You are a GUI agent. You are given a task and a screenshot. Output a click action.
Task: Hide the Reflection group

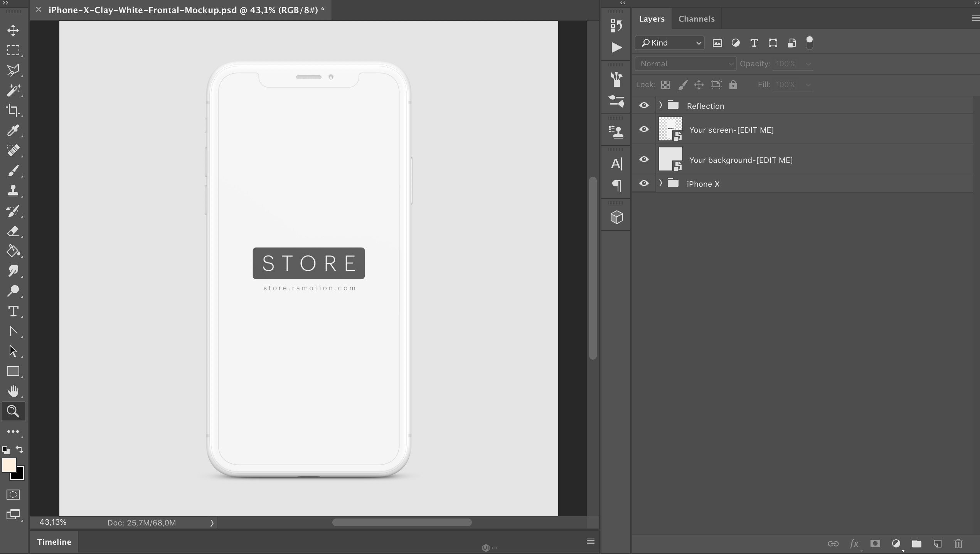pos(644,105)
